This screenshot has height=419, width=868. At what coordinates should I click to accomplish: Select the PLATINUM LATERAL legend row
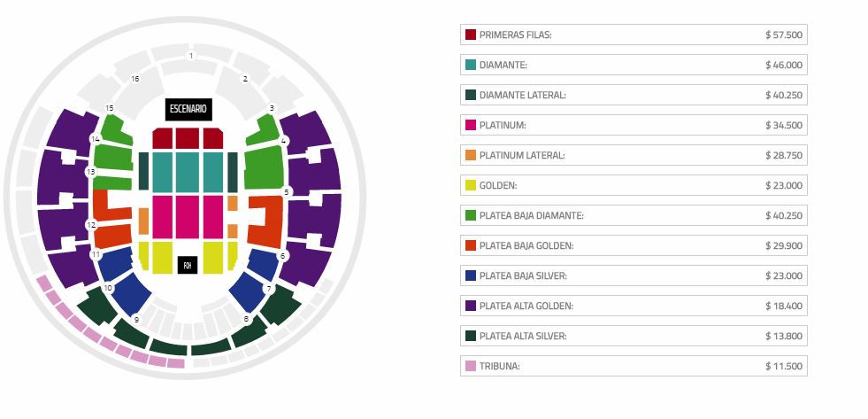tap(634, 155)
